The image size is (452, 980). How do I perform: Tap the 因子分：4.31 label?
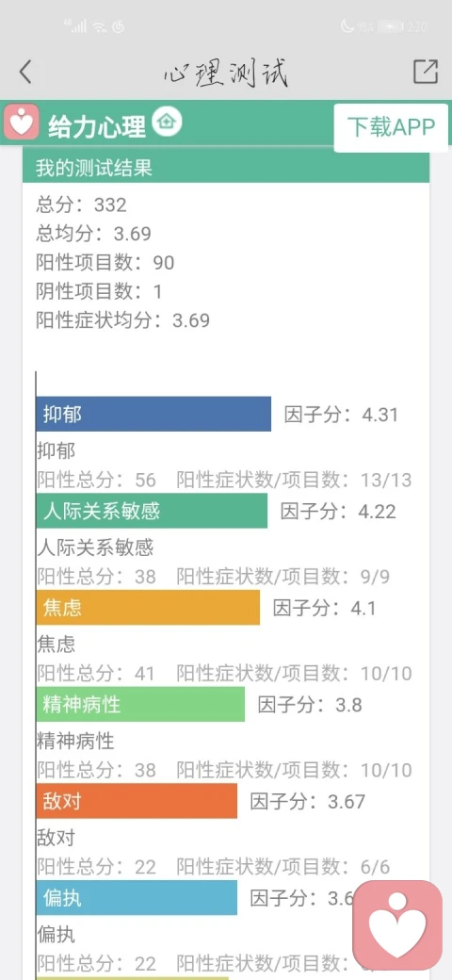341,415
